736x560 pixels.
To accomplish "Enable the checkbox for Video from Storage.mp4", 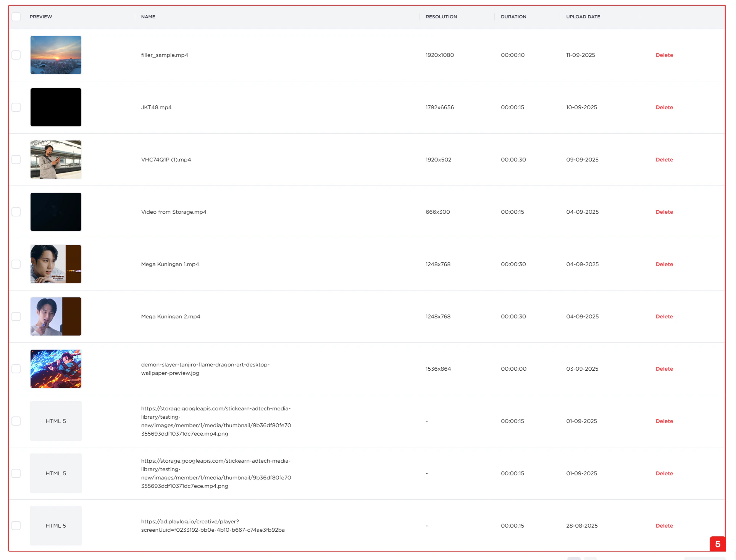I will 16,212.
